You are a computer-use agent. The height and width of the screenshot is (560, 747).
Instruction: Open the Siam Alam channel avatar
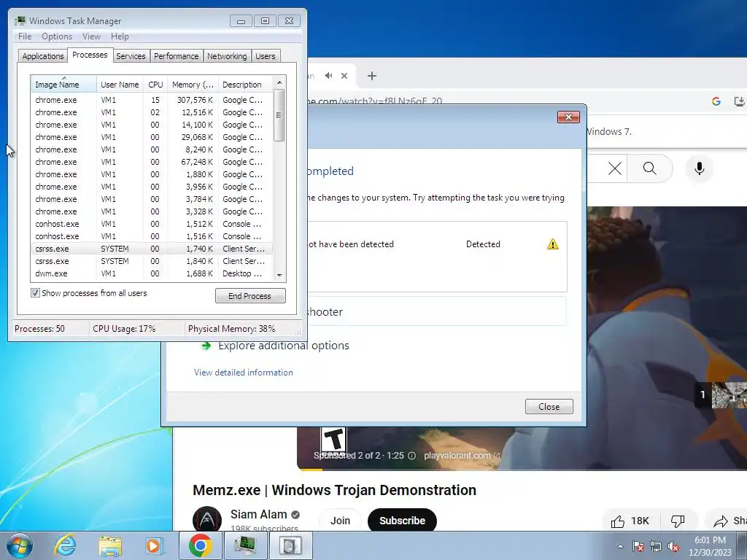click(207, 520)
